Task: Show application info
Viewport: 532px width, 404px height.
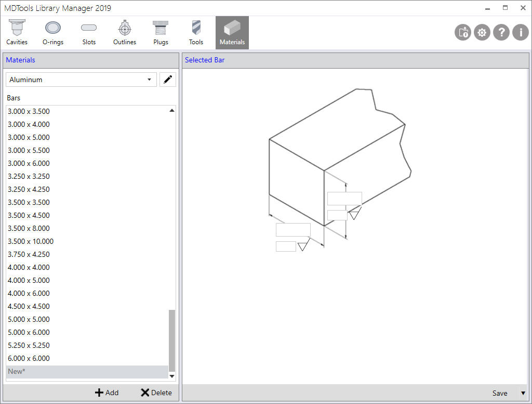Action: point(520,32)
